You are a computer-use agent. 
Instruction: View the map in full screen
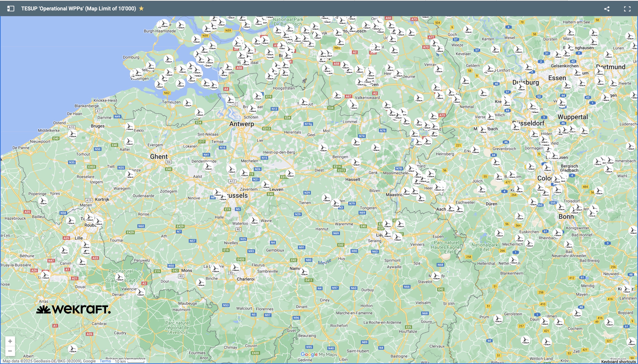[x=627, y=9]
